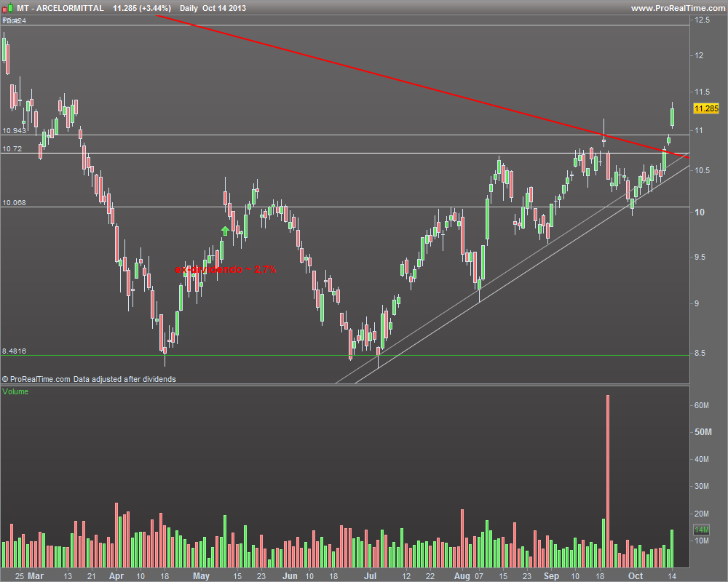
Task: Open the www.ProRealTime.com link
Action: (x=678, y=8)
